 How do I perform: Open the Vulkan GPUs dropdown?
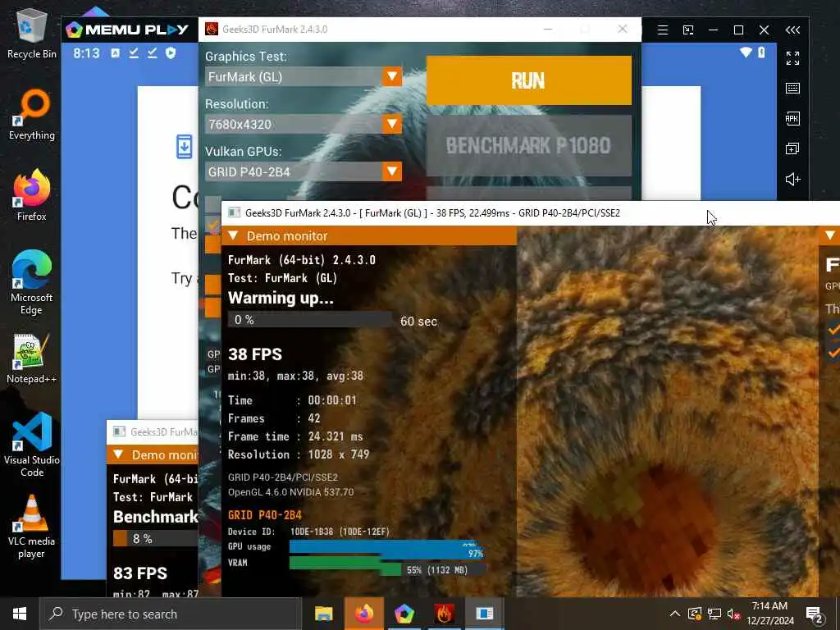(x=304, y=171)
